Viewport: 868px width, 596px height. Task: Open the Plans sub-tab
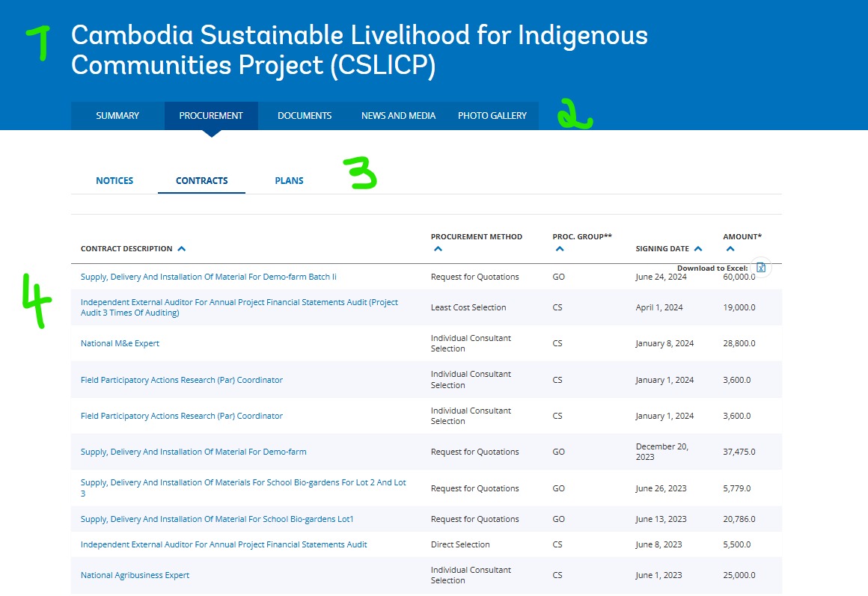pyautogui.click(x=289, y=181)
